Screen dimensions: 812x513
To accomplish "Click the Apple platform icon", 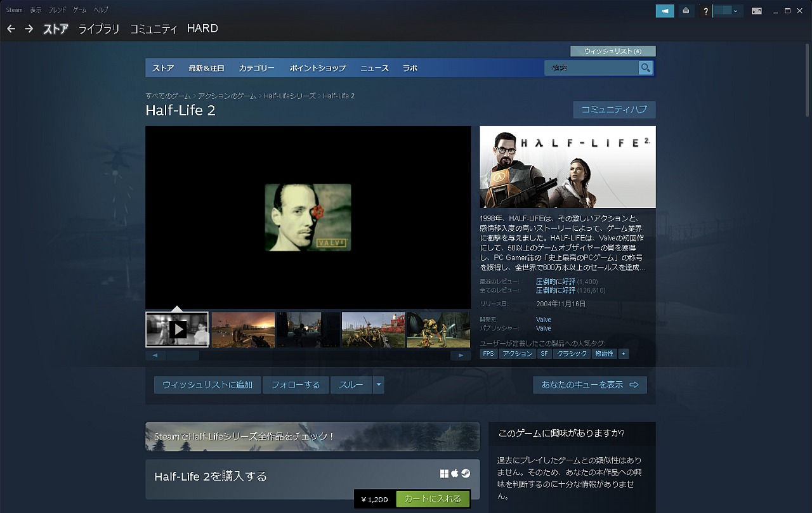I will pos(454,474).
